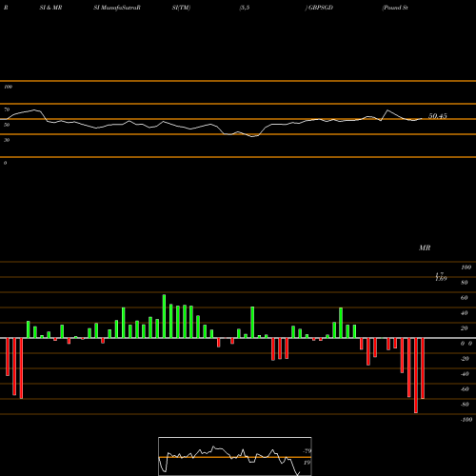Click the 'Pound St' header text

pyautogui.click(x=395, y=8)
